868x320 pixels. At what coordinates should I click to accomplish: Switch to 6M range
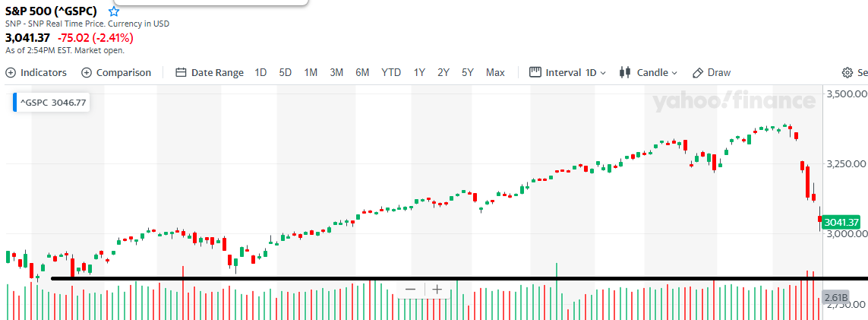point(362,72)
